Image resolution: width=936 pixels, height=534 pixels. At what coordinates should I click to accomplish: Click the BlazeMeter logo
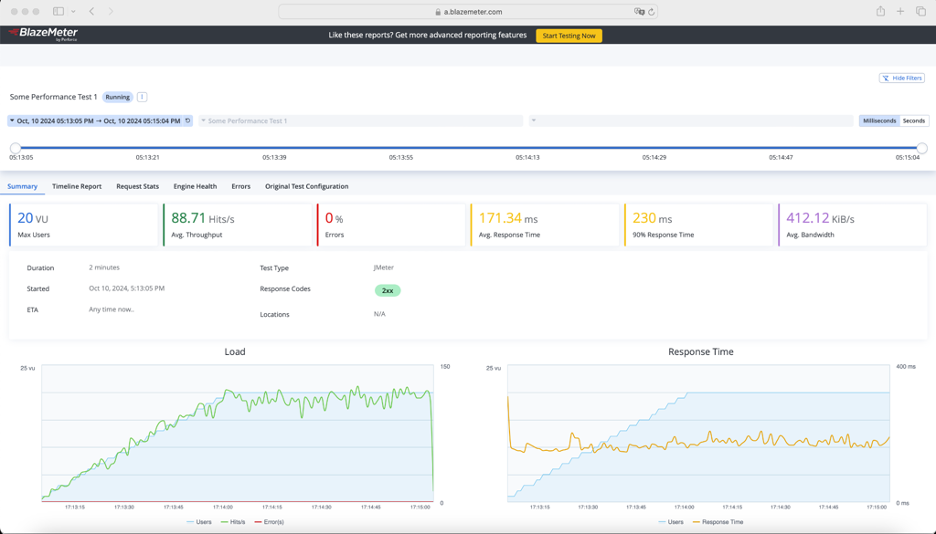[43, 34]
